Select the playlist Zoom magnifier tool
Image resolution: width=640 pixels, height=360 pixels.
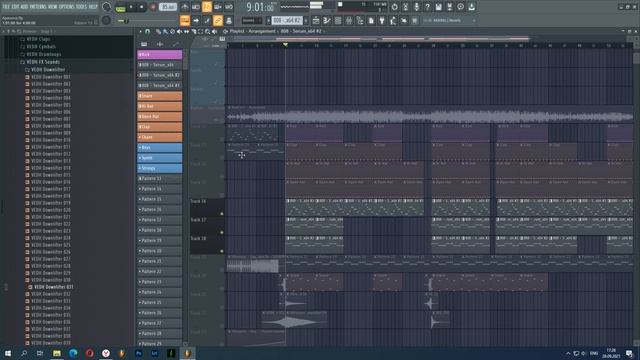point(207,31)
